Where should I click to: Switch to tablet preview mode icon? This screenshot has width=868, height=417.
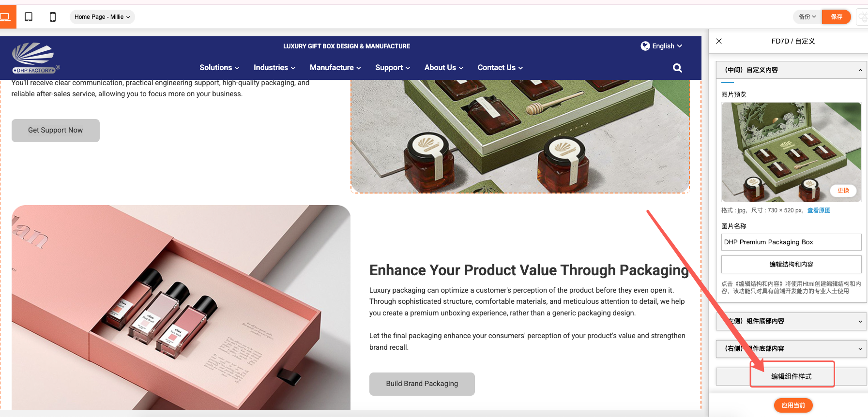29,17
